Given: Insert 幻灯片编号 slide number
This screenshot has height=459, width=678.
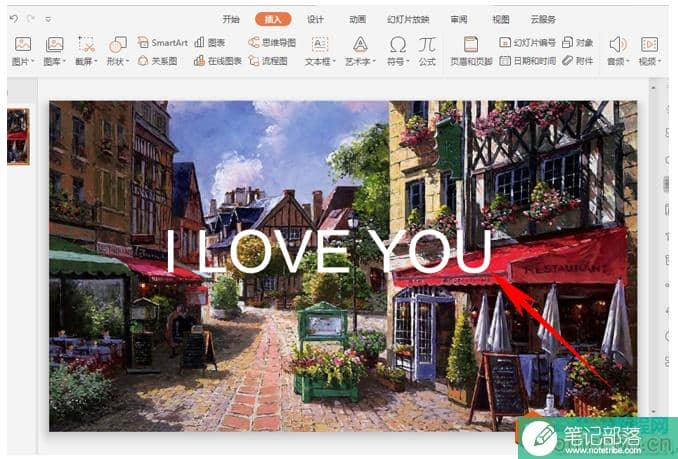Looking at the screenshot, I should 528,42.
